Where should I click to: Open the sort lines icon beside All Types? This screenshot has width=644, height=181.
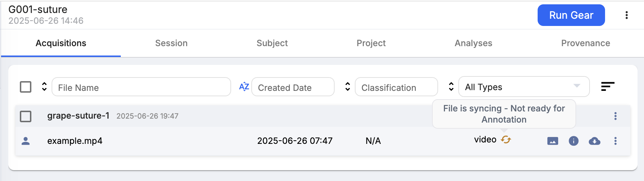point(608,87)
